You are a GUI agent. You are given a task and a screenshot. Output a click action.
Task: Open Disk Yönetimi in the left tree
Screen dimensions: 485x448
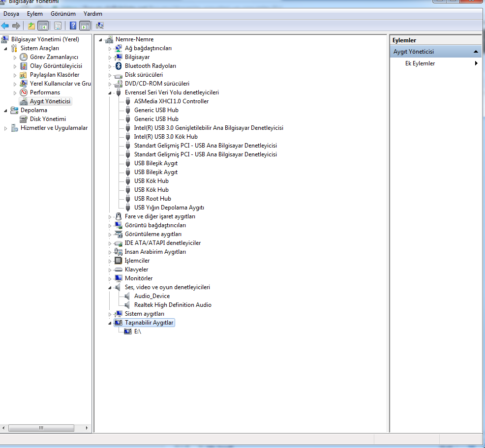coord(47,119)
